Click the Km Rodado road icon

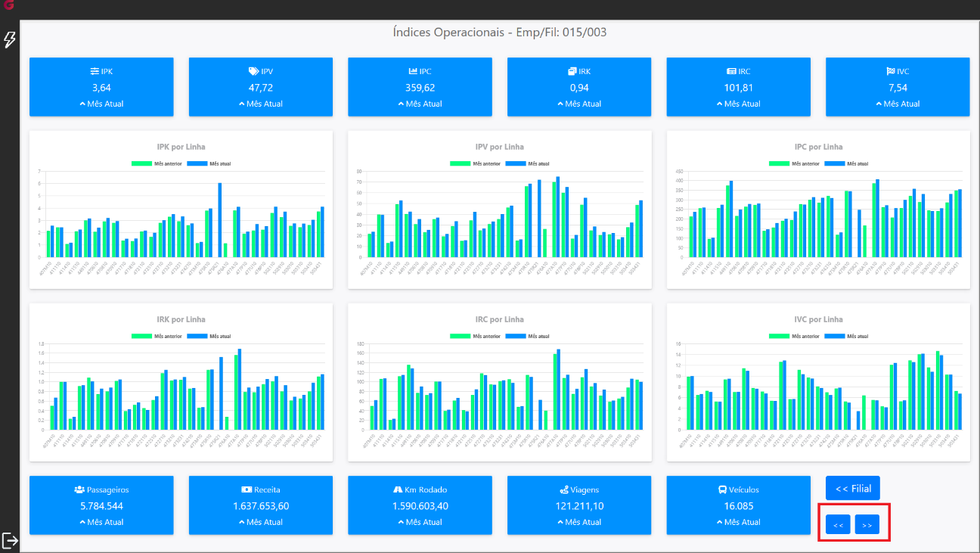(x=398, y=489)
